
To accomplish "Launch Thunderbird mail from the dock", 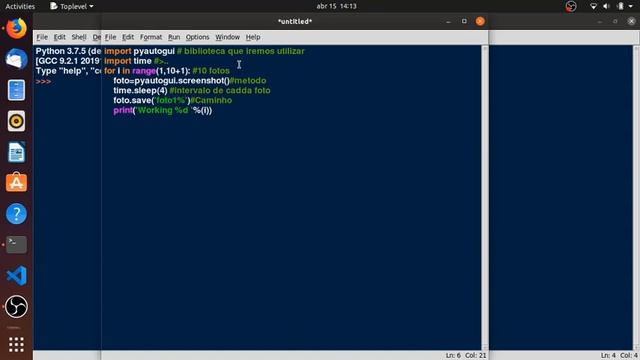I will click(16, 59).
